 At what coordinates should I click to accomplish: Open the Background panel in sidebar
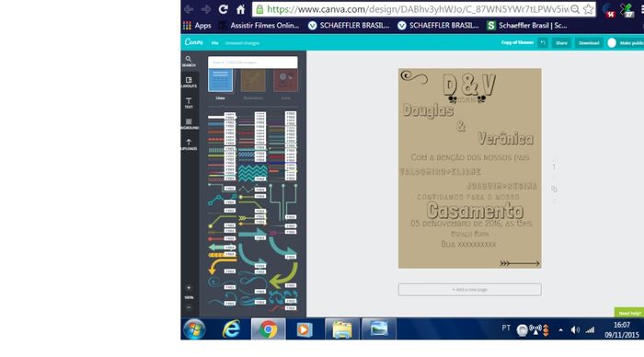tap(189, 123)
